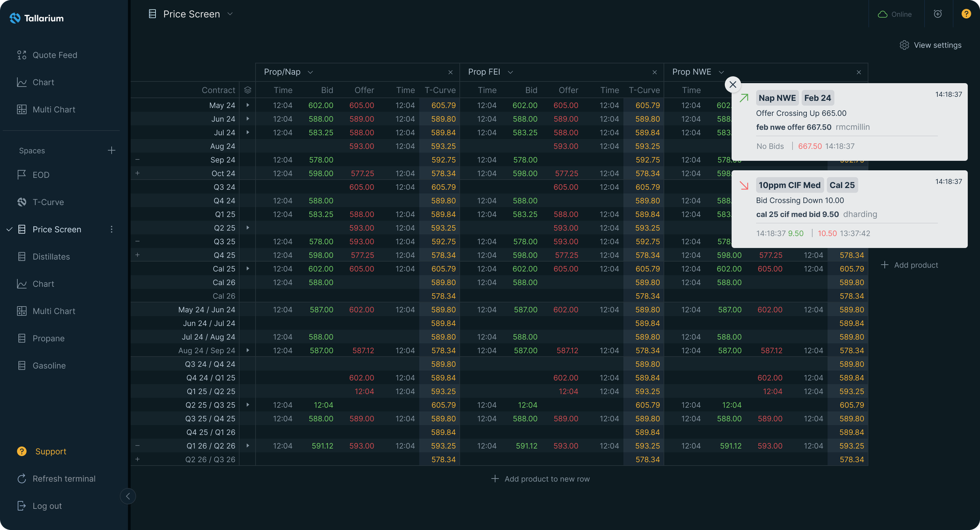Click the Add product button
Viewport: 980px width, 530px height.
pos(909,265)
